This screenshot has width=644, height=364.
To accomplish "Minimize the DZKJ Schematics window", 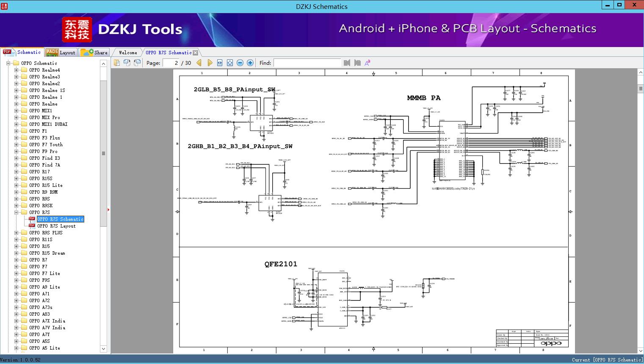I will click(607, 5).
